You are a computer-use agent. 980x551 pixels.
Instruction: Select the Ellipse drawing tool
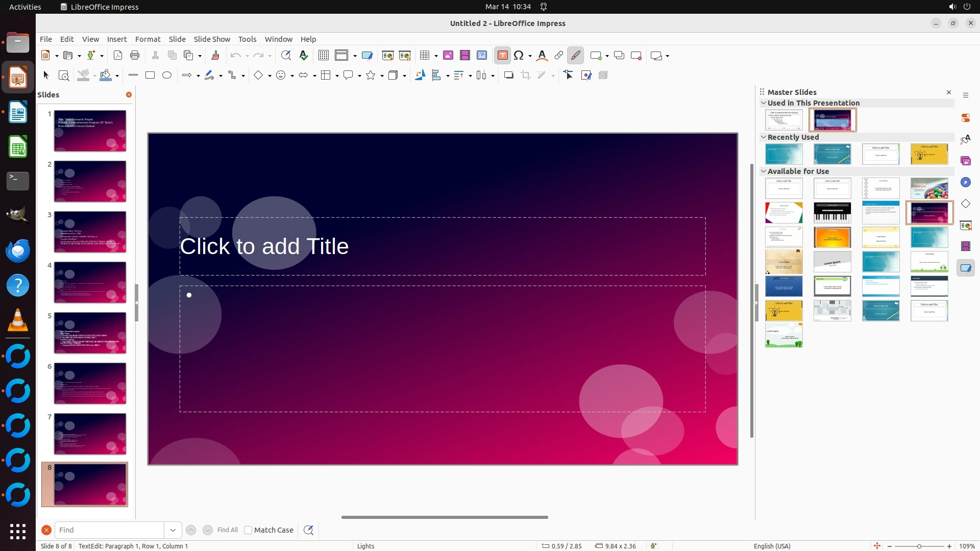(167, 76)
